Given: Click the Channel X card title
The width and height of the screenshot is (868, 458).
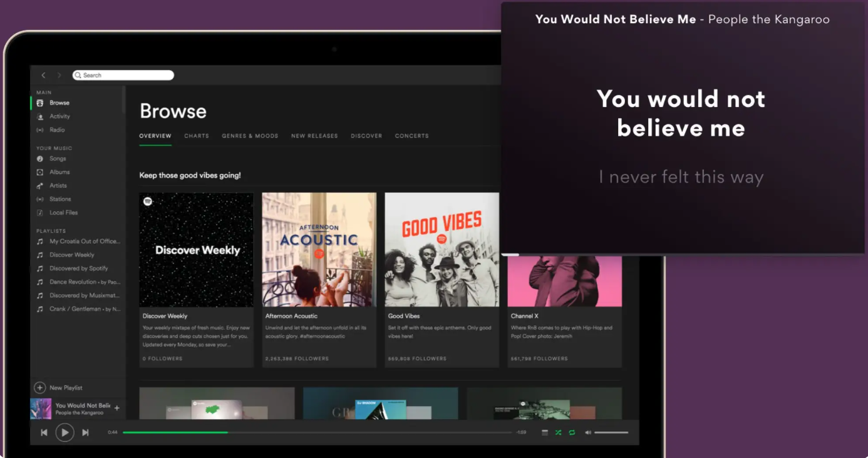Looking at the screenshot, I should click(x=525, y=316).
